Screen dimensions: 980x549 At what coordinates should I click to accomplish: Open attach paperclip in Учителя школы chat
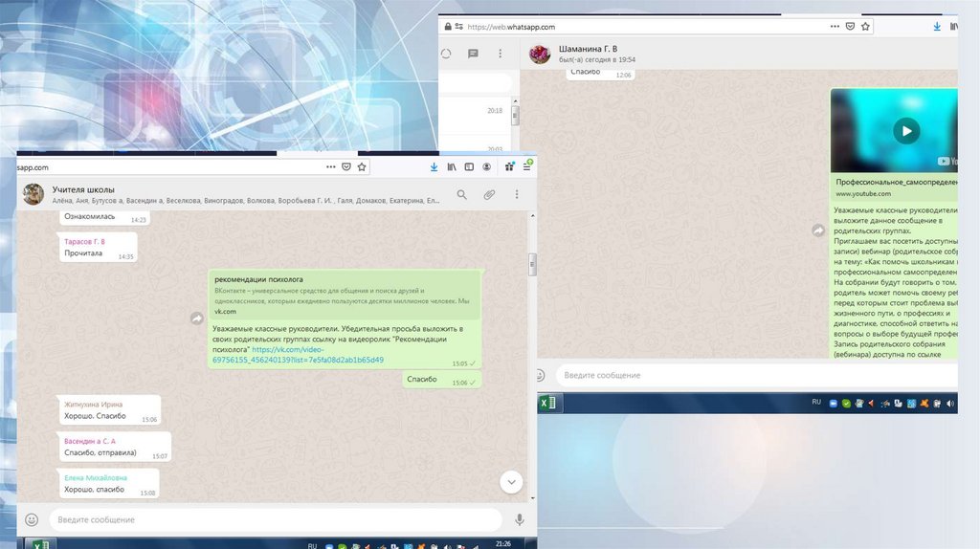(x=489, y=195)
